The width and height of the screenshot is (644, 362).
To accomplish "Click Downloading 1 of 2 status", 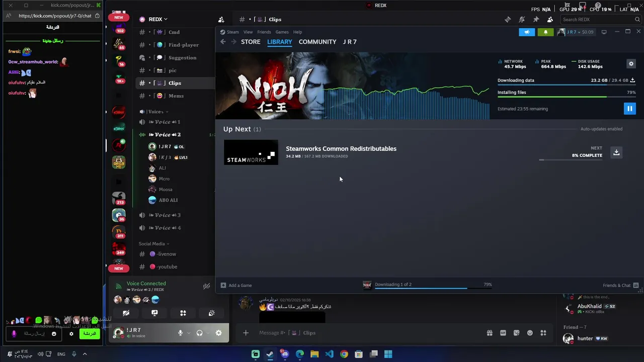I will (x=393, y=285).
